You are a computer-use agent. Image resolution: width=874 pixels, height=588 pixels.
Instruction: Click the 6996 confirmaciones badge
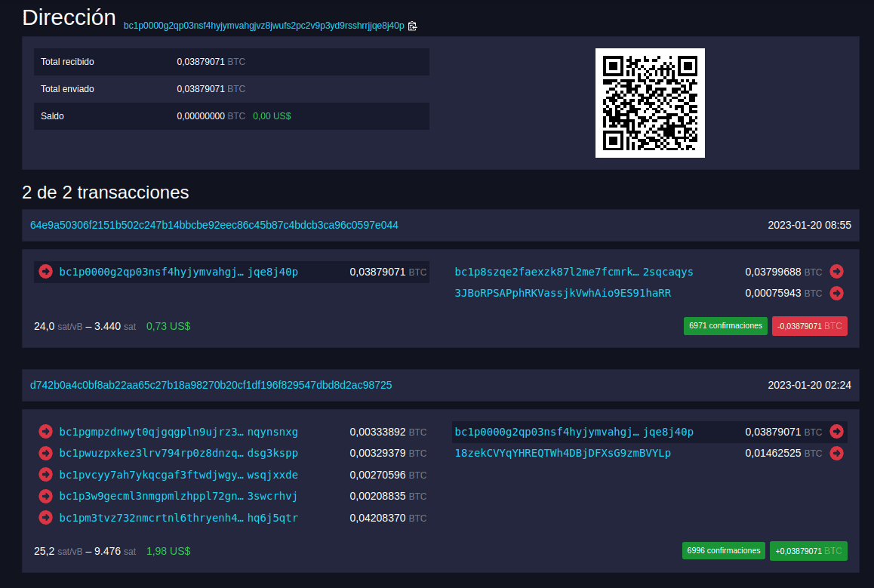tap(724, 551)
